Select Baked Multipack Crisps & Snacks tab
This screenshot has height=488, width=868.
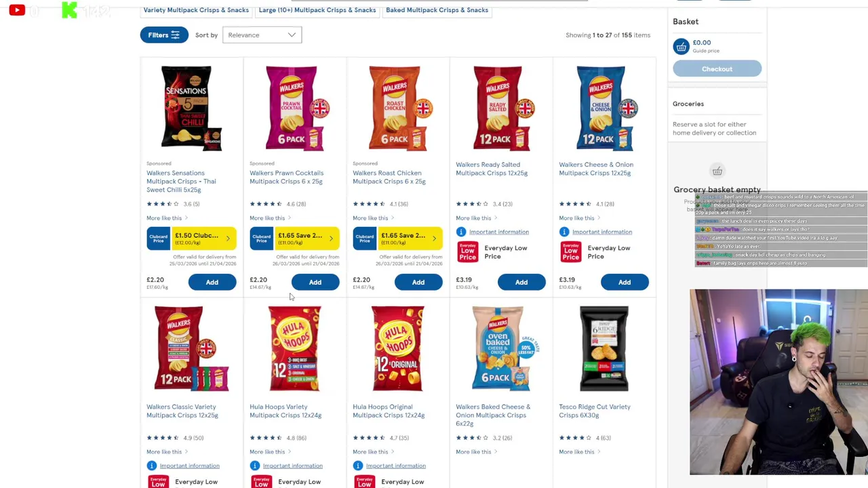pos(437,10)
